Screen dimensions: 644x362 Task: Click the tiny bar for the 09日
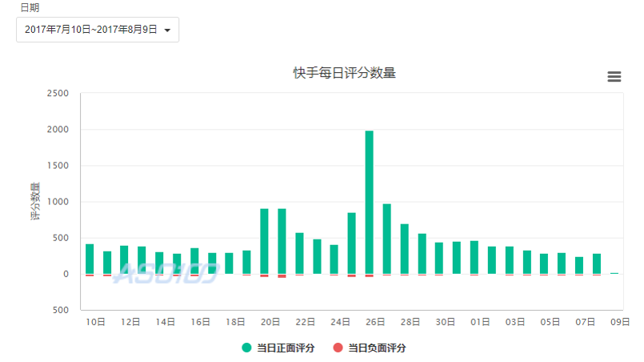(x=614, y=273)
